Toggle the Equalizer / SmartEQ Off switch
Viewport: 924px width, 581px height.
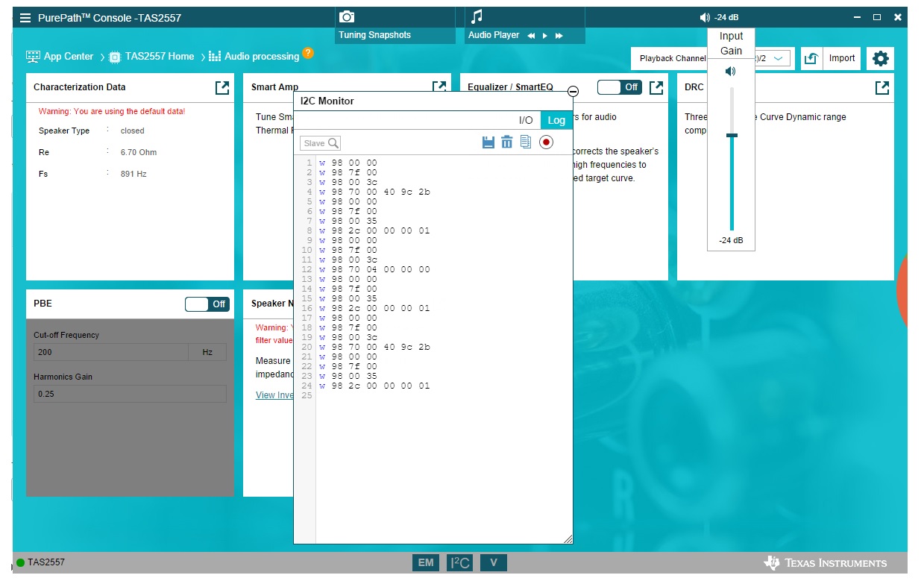[x=619, y=87]
